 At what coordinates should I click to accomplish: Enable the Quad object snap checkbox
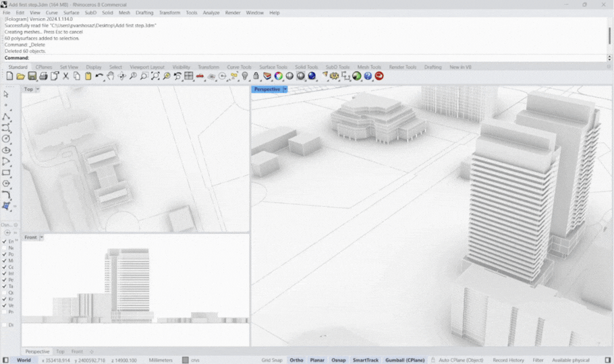click(4, 293)
